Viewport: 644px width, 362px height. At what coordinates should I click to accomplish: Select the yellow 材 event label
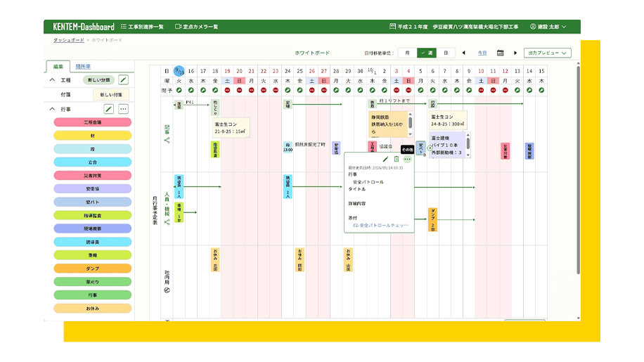click(x=92, y=136)
